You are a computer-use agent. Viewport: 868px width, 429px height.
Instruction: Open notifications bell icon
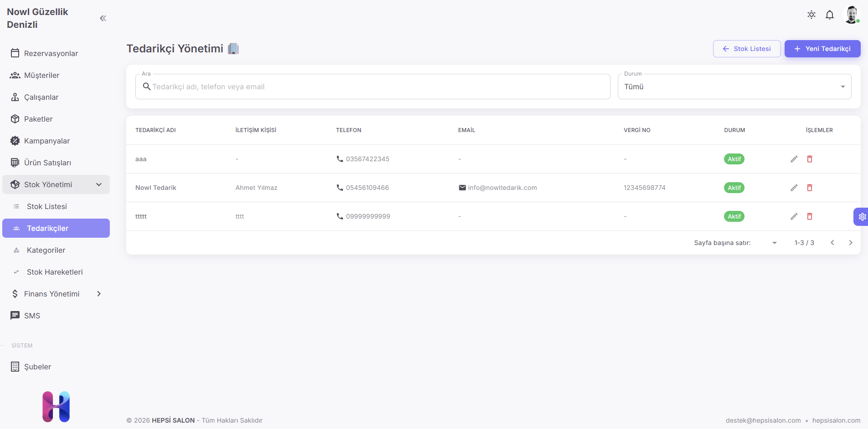click(829, 15)
